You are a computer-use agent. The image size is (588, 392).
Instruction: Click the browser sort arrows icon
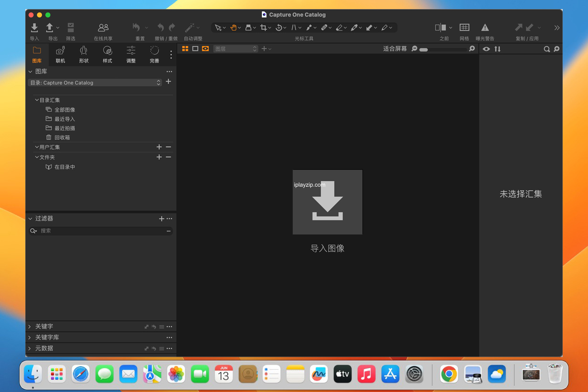click(x=497, y=49)
